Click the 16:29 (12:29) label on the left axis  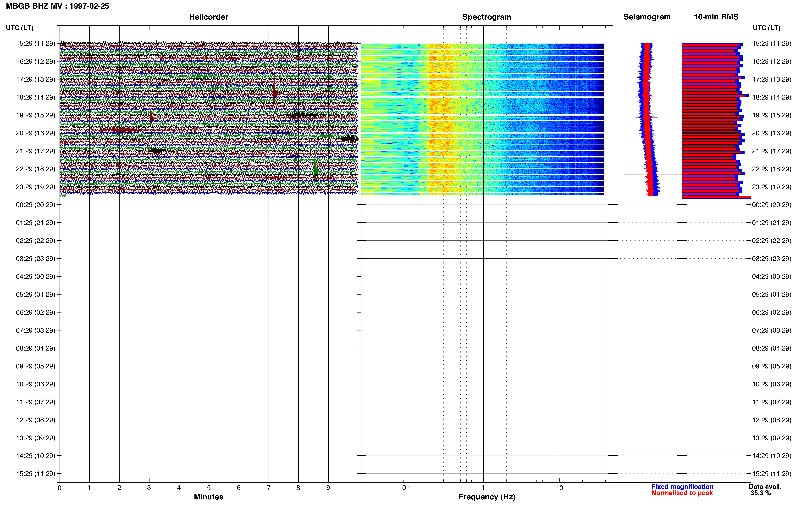35,61
